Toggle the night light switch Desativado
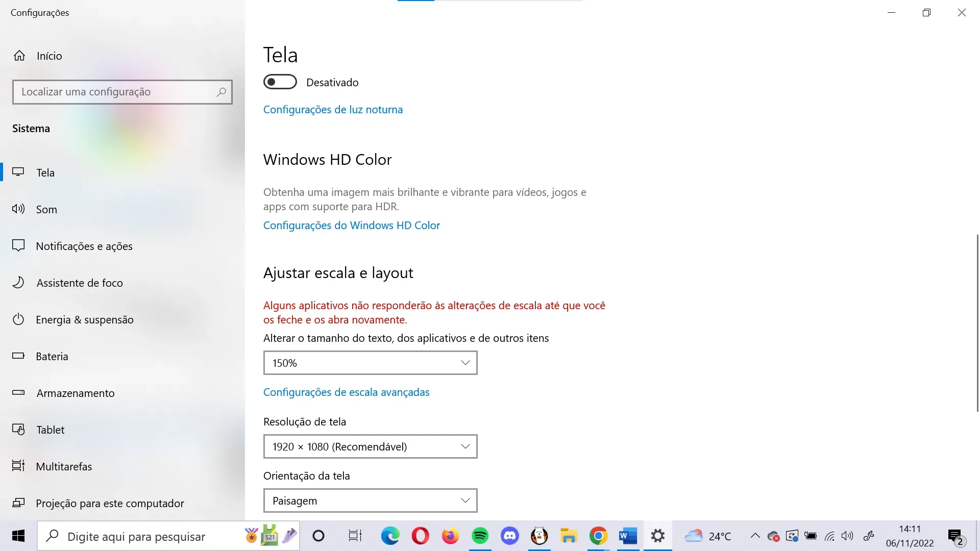The width and height of the screenshot is (980, 551). [280, 82]
